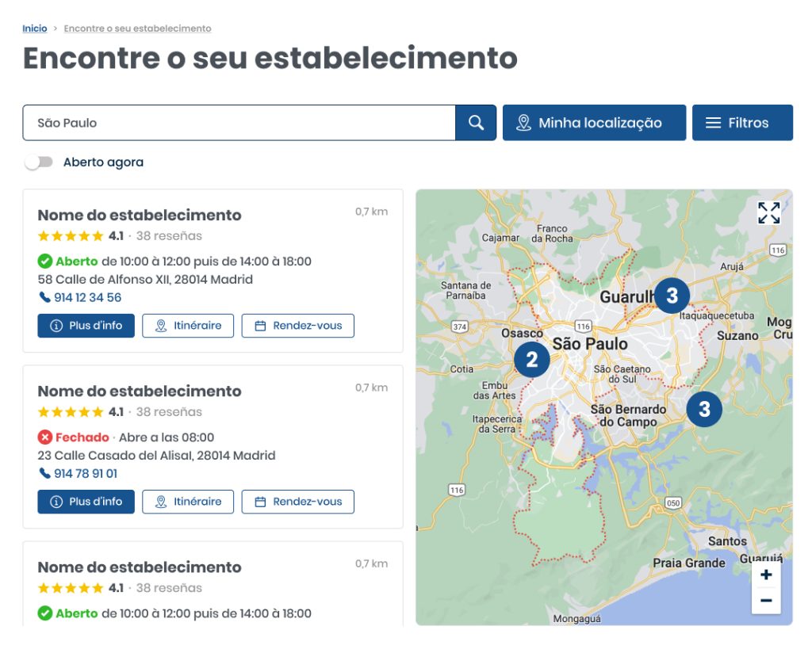Click the Osasco label on the map

coord(522,333)
